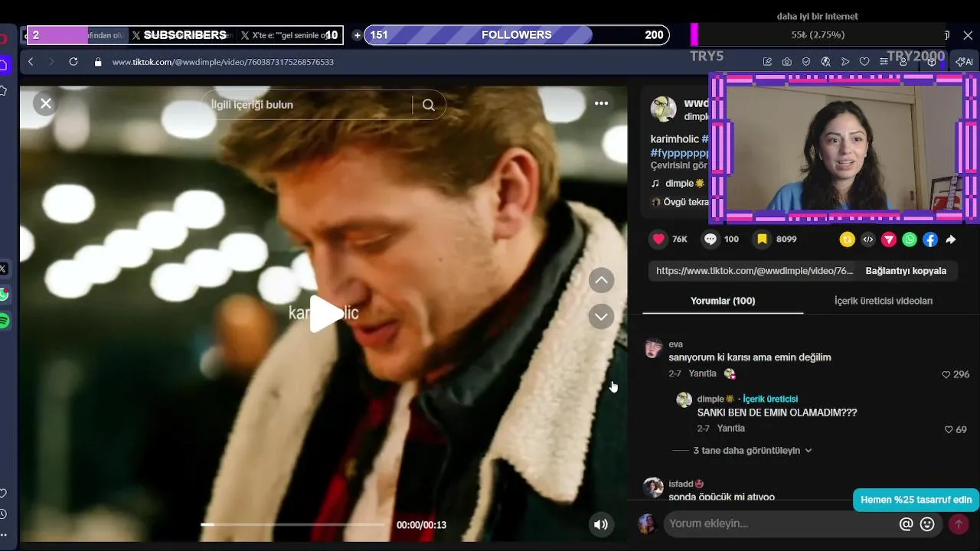Click the Hemen %25 tasarruf edin banner
This screenshot has height=551, width=980.
916,500
